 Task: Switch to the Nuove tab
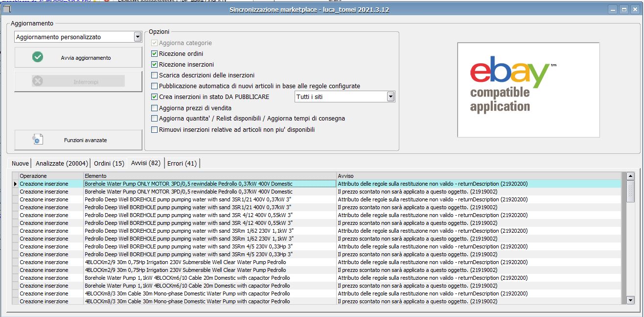click(x=20, y=163)
